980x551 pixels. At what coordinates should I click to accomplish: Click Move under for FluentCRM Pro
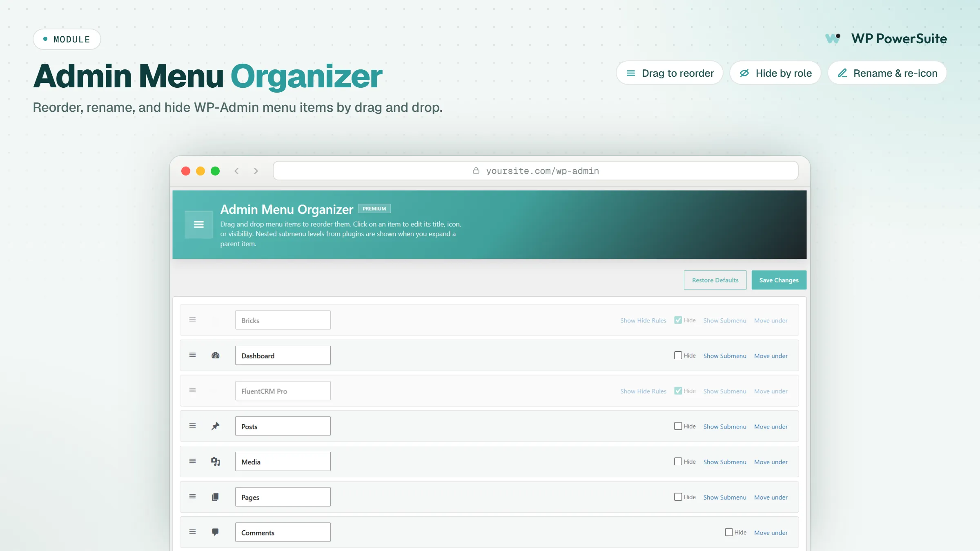tap(771, 391)
